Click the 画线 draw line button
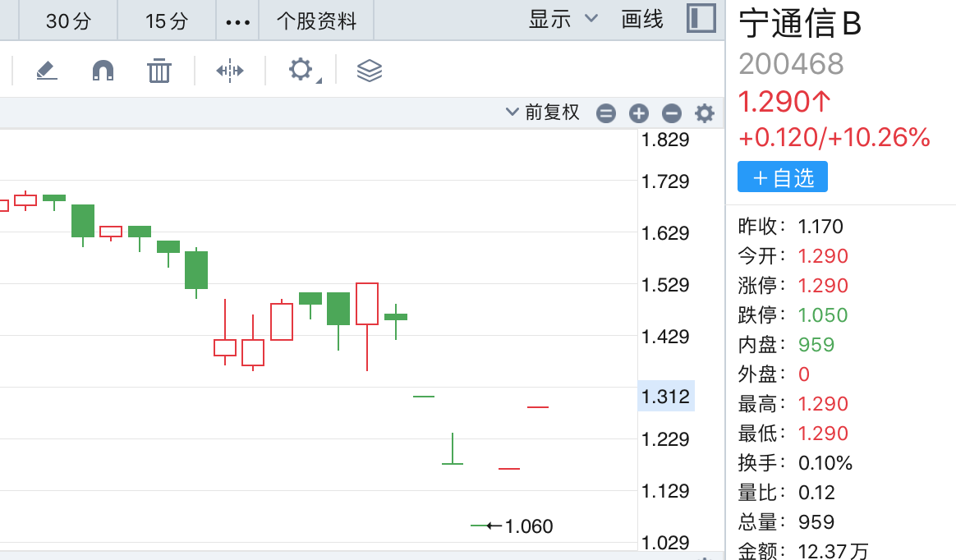Viewport: 956px width, 560px height. pyautogui.click(x=642, y=20)
